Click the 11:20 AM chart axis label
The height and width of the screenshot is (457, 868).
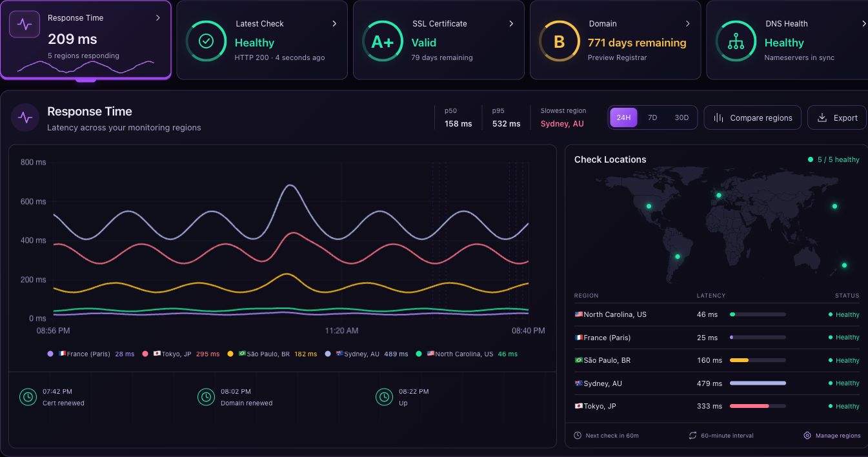[x=341, y=330]
